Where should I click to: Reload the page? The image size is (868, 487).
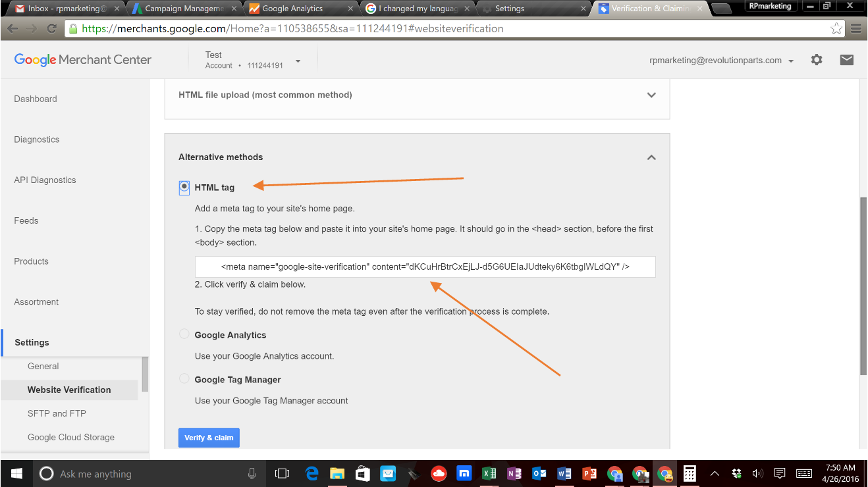(x=51, y=29)
